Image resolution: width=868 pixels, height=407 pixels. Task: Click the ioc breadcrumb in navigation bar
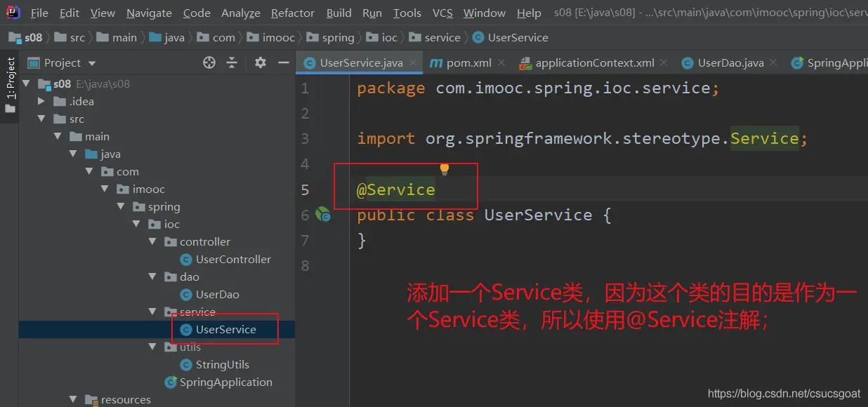(389, 38)
